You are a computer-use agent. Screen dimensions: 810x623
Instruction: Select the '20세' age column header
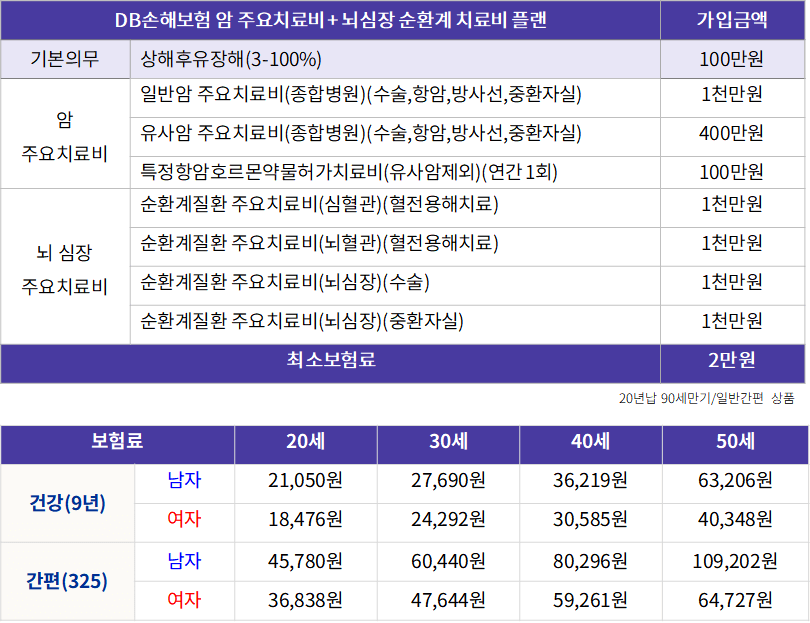coord(306,441)
